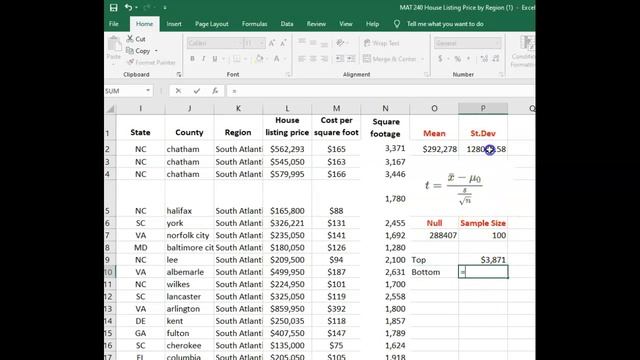Click the Save icon in quick access toolbar

click(x=113, y=7)
